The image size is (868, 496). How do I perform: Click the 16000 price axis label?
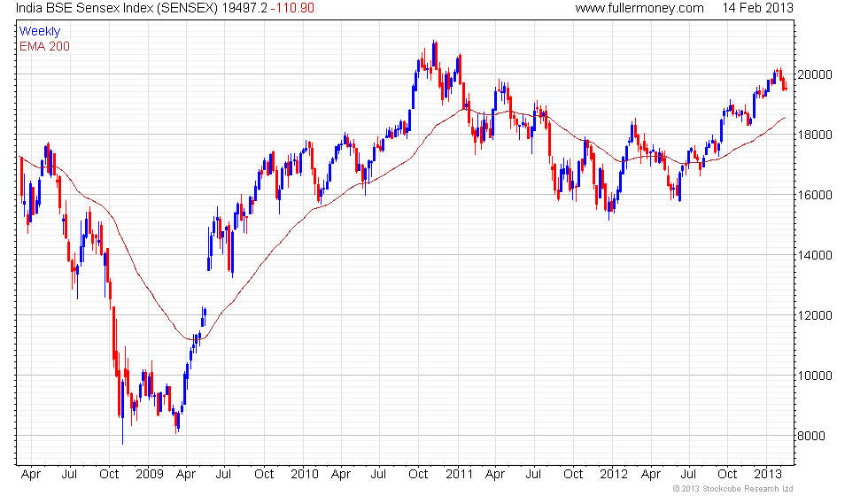pyautogui.click(x=814, y=196)
